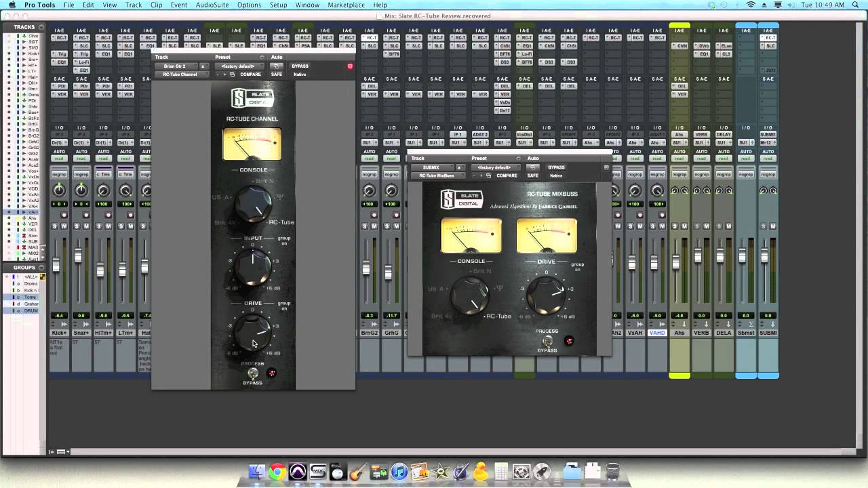This screenshot has height=488, width=868.
Task: Open RC-Tube MixBuss plugin selector dropdown
Action: pos(437,176)
